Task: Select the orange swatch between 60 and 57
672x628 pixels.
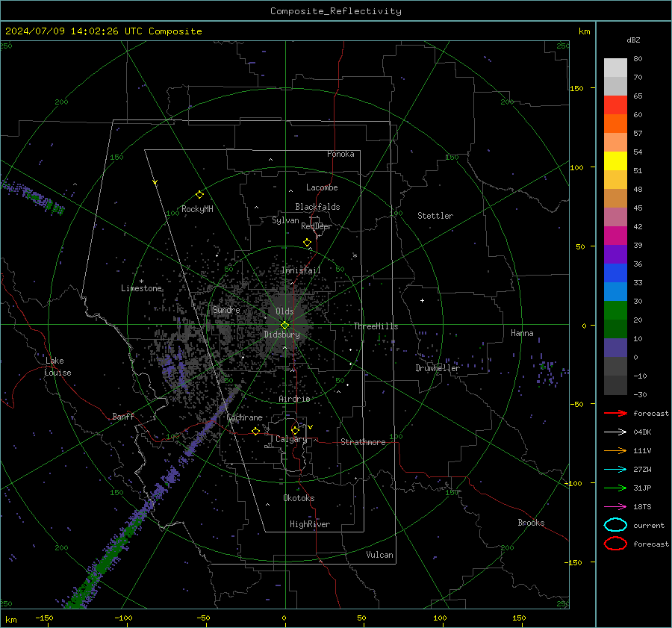Action: (615, 123)
